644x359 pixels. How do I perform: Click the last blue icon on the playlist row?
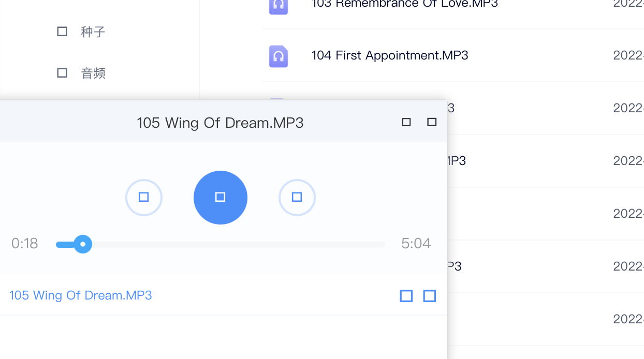coord(430,296)
